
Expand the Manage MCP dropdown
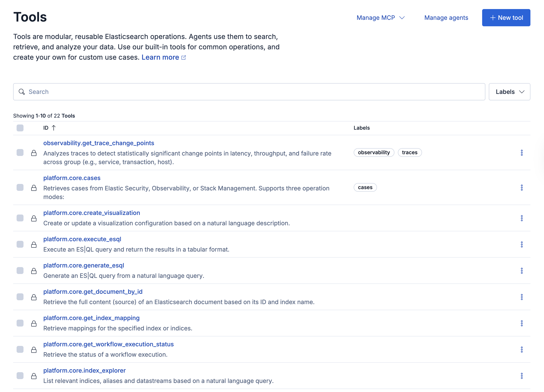380,17
